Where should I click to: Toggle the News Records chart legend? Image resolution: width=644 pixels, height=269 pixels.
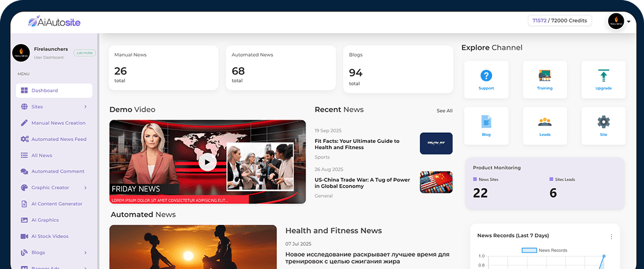pyautogui.click(x=544, y=250)
